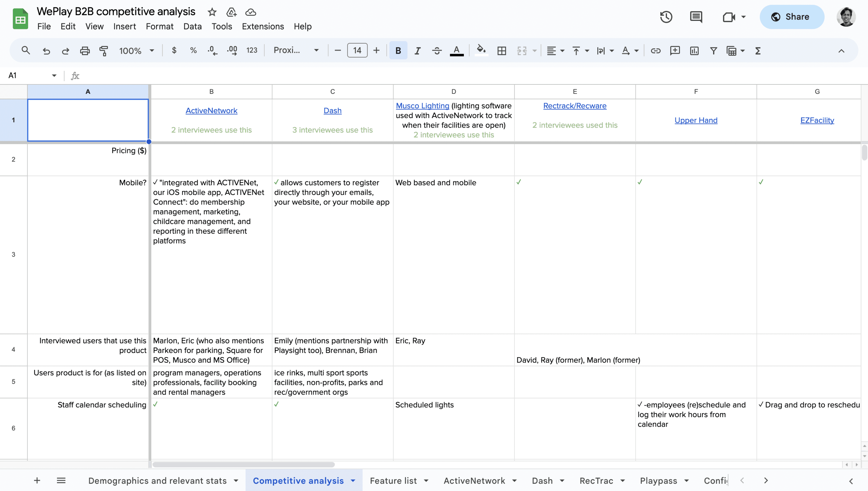Expand Competitive analysis tab options arrow
This screenshot has width=868, height=491.
coord(353,481)
